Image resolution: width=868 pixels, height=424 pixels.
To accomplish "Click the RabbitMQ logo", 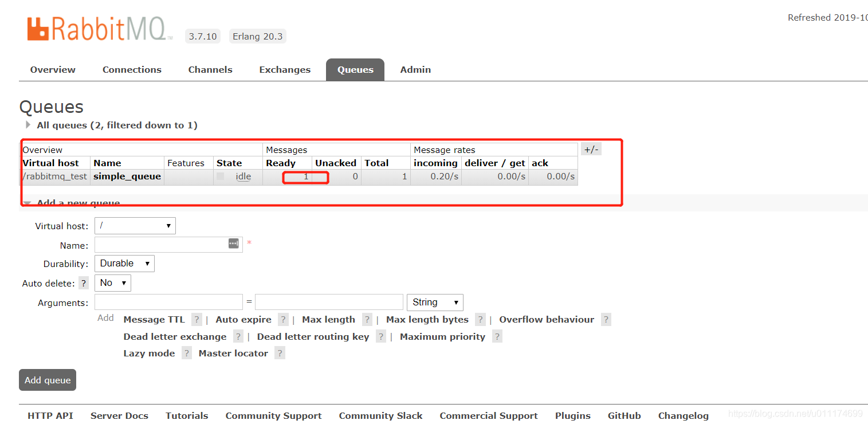I will [x=100, y=29].
